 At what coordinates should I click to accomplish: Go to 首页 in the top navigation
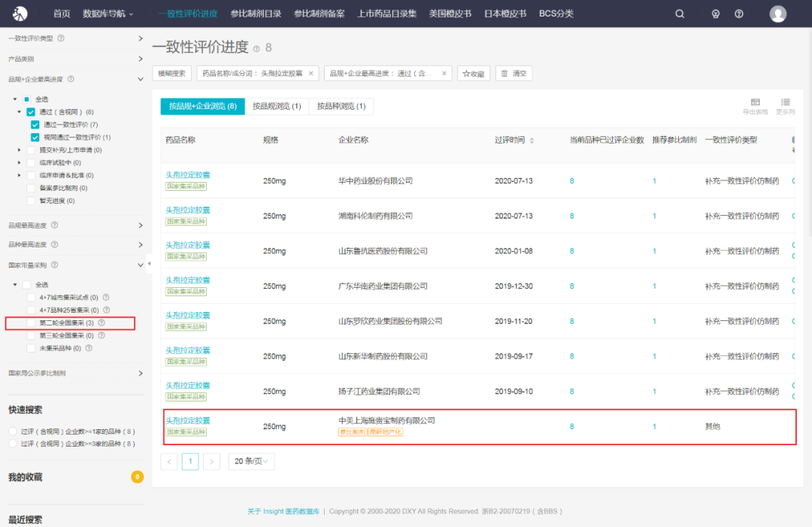tap(62, 14)
